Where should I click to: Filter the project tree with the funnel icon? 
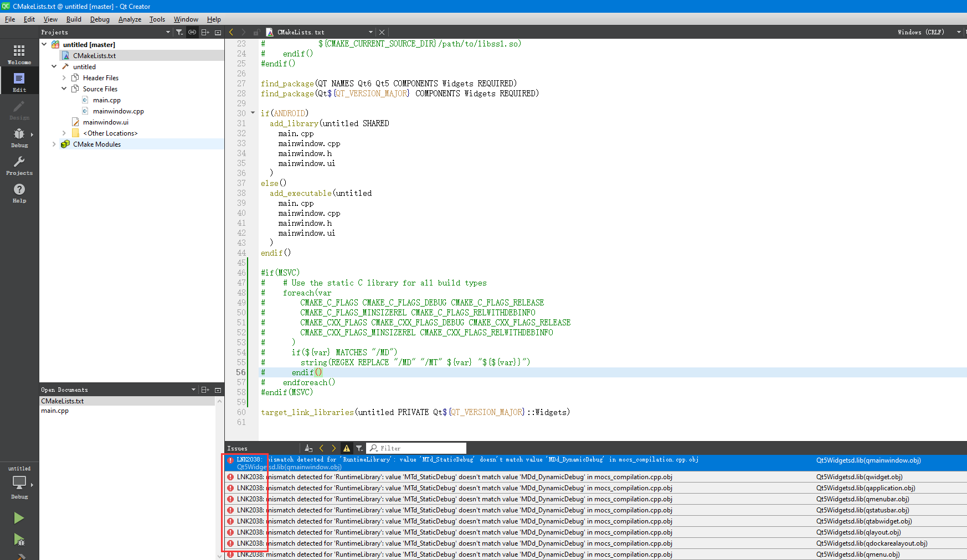(179, 32)
